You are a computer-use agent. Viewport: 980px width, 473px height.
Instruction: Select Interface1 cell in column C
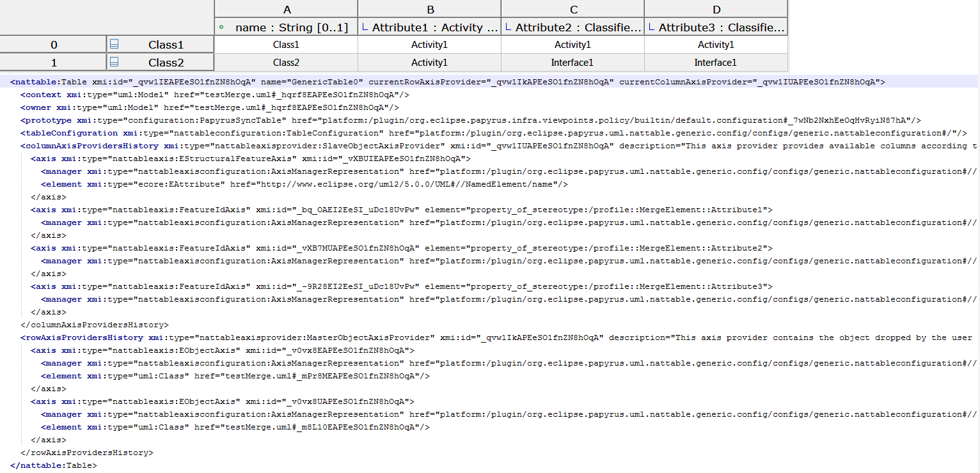coord(573,62)
